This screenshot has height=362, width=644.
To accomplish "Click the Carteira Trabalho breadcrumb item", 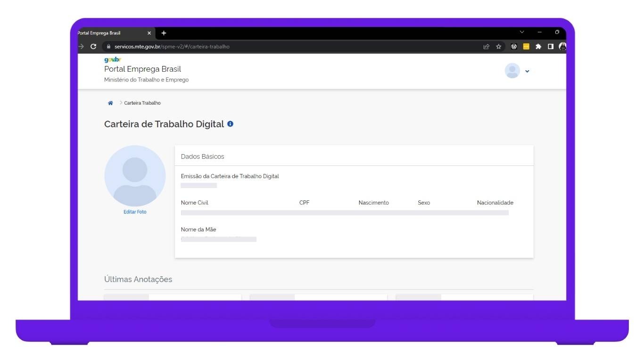I will (x=142, y=103).
